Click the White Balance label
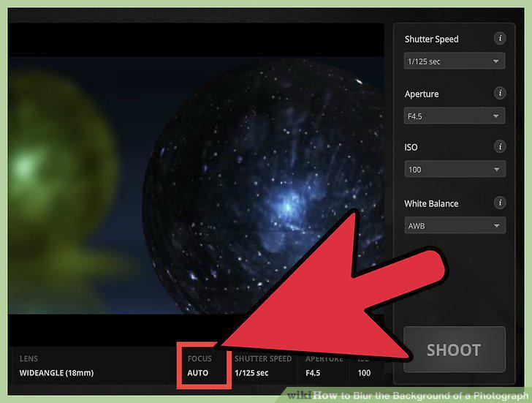Screen dimensions: 532x403 point(431,204)
